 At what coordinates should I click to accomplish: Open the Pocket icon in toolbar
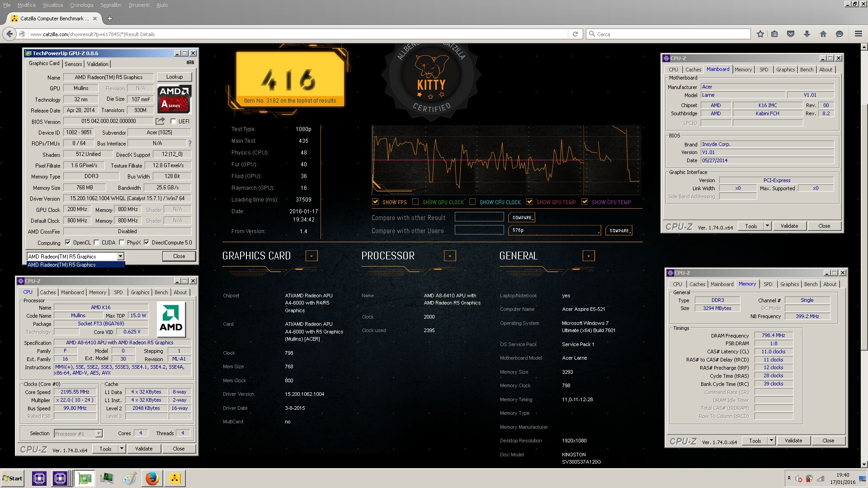coord(791,34)
